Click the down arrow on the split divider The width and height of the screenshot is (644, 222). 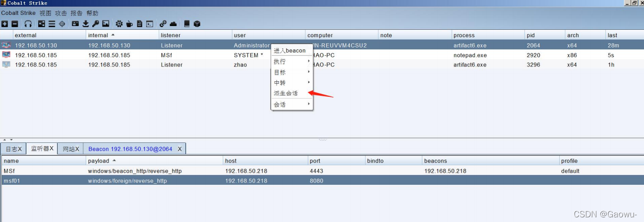click(11, 140)
